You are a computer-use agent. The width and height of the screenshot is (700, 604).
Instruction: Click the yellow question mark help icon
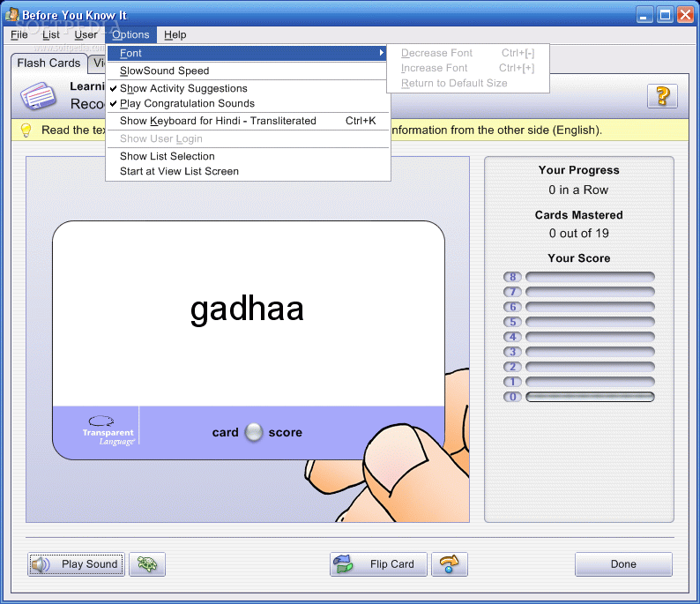(x=662, y=95)
